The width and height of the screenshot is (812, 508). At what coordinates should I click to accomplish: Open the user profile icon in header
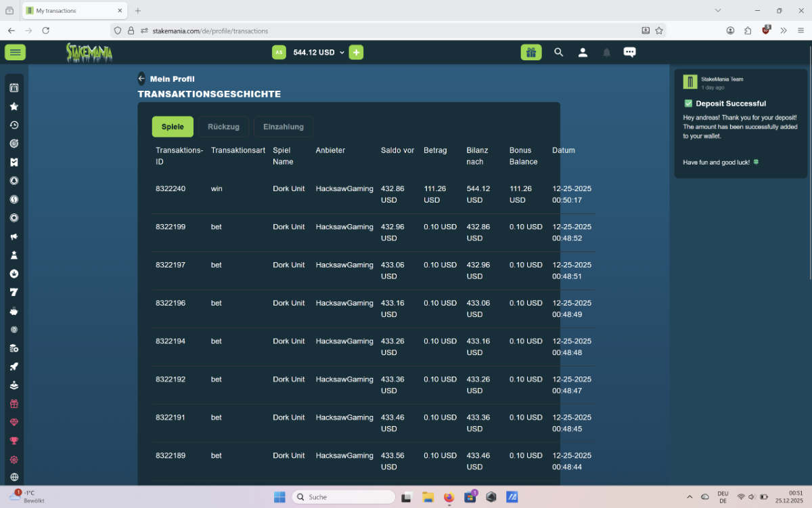click(583, 52)
